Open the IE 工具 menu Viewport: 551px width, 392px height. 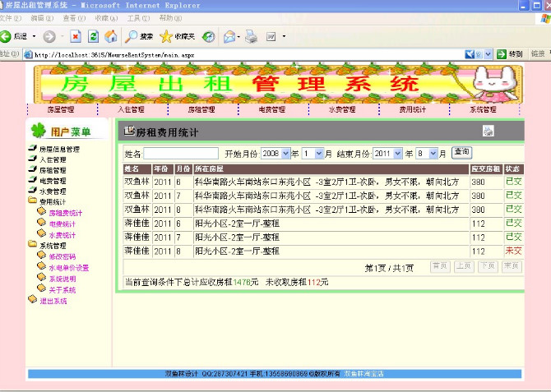138,18
